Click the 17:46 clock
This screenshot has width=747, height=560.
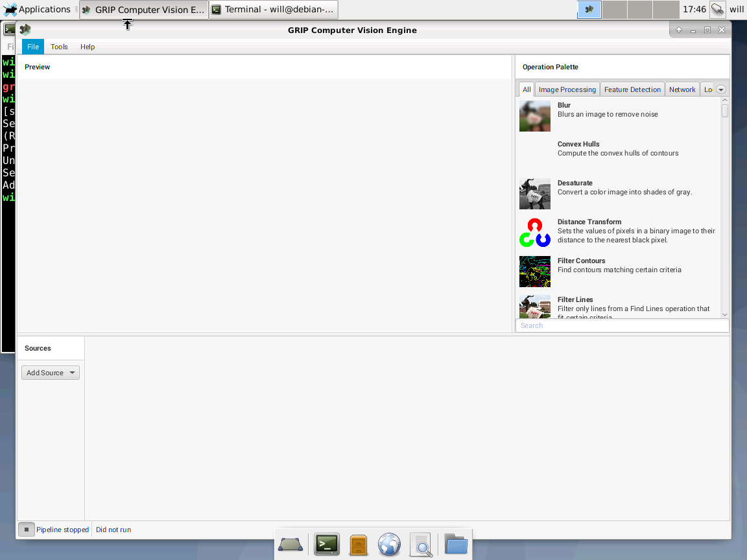pyautogui.click(x=694, y=9)
